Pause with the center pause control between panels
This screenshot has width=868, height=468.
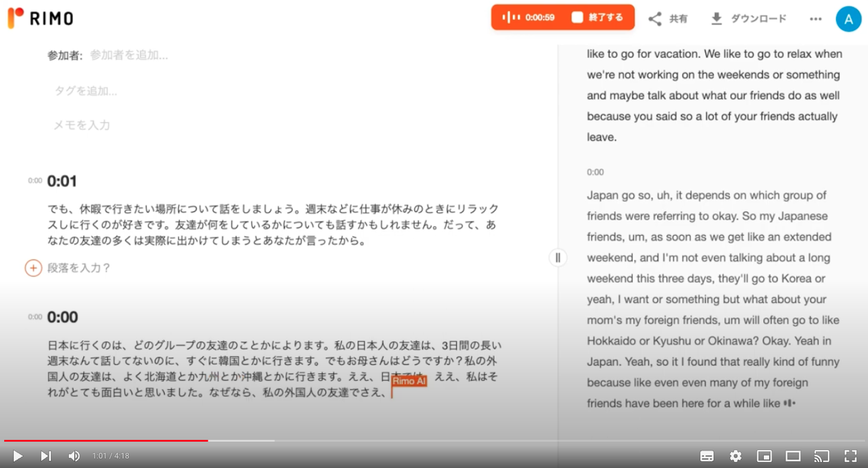(x=557, y=257)
